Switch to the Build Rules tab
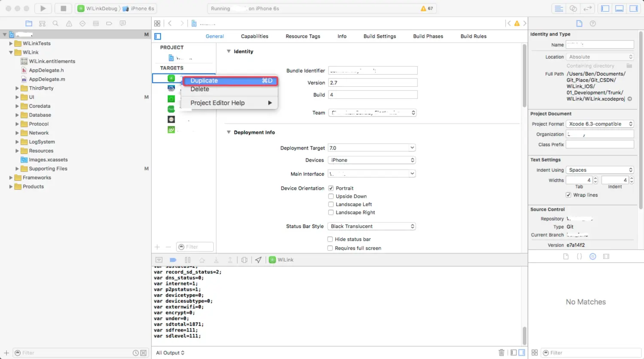The width and height of the screenshot is (644, 359). pyautogui.click(x=474, y=37)
